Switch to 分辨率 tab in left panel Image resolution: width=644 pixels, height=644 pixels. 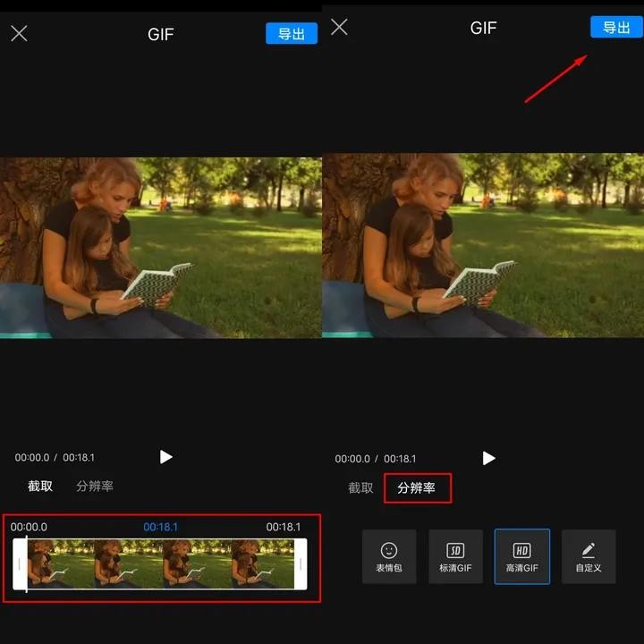95,487
